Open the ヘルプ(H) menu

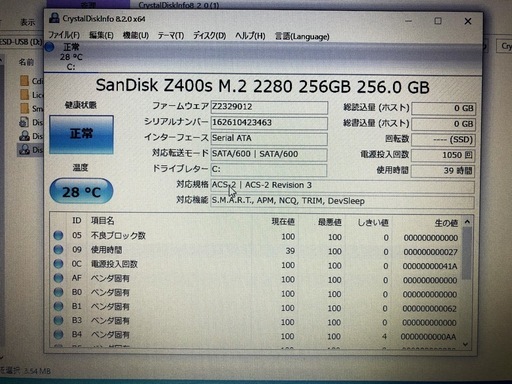point(250,36)
